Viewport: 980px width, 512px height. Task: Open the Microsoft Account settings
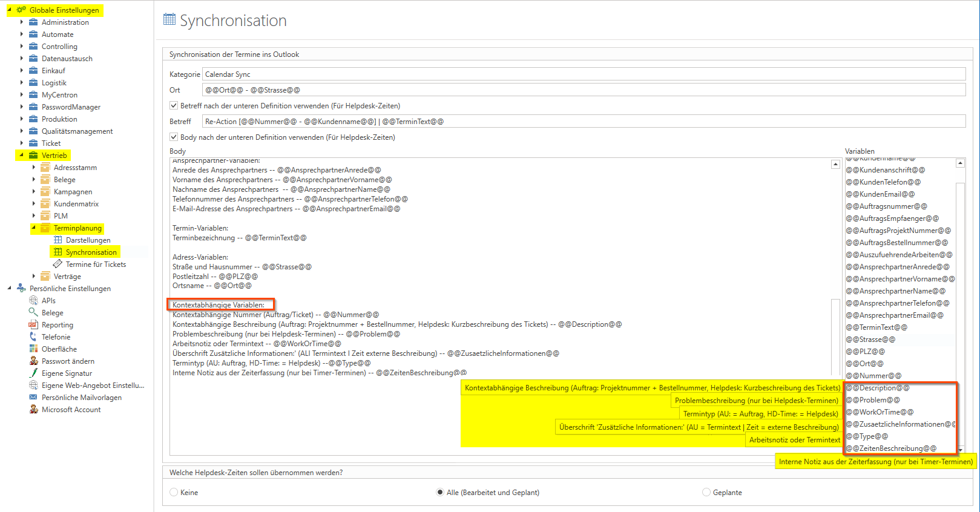[x=71, y=410]
